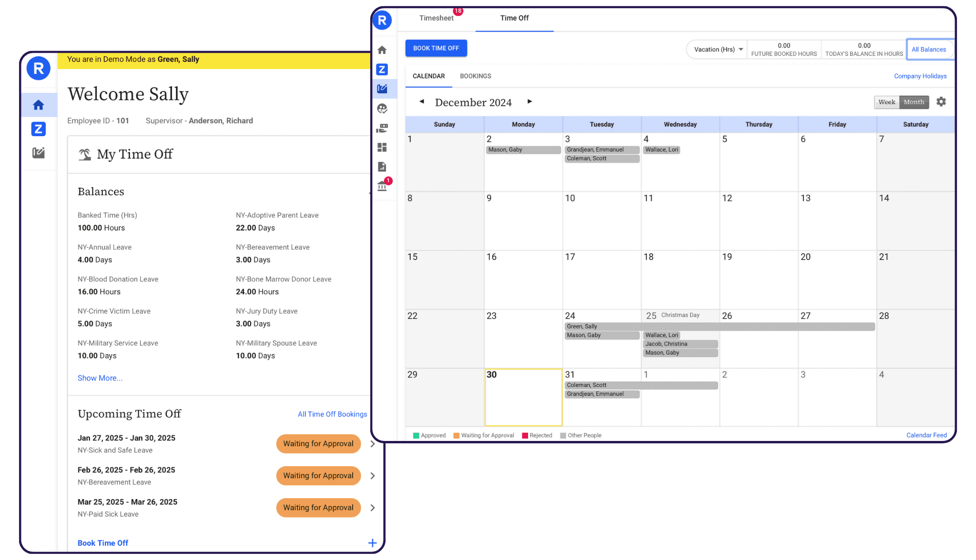
Task: Switch the calendar to Month view
Action: 914,102
